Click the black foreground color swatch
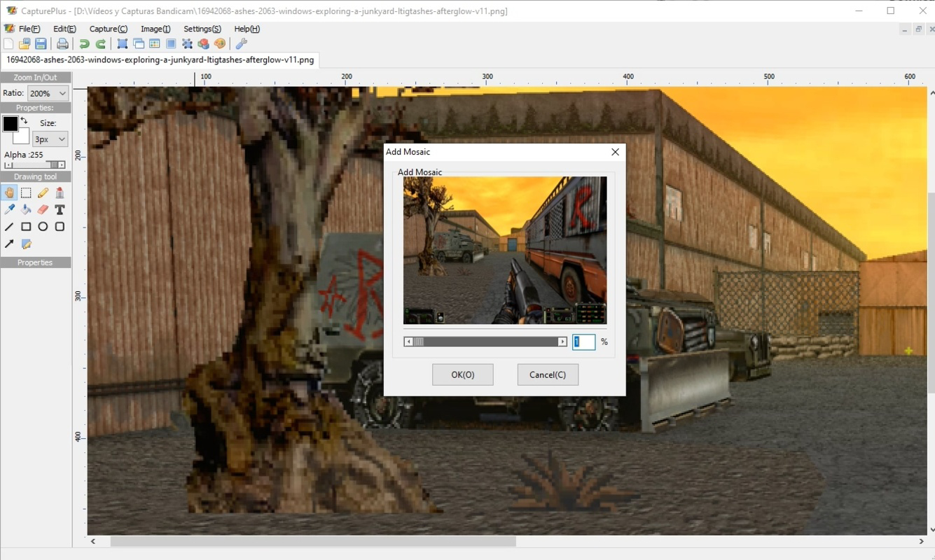Image resolution: width=935 pixels, height=560 pixels. [x=10, y=125]
